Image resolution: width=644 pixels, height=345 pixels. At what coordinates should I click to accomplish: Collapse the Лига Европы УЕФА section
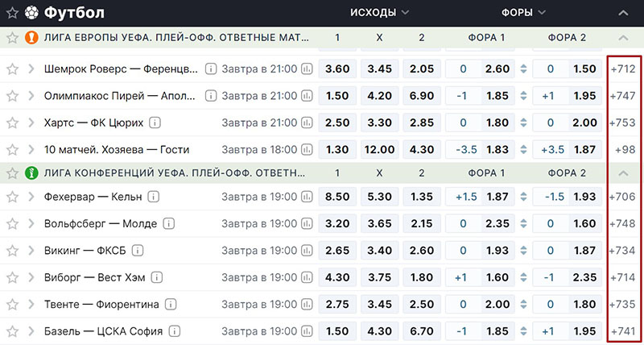[x=623, y=38]
